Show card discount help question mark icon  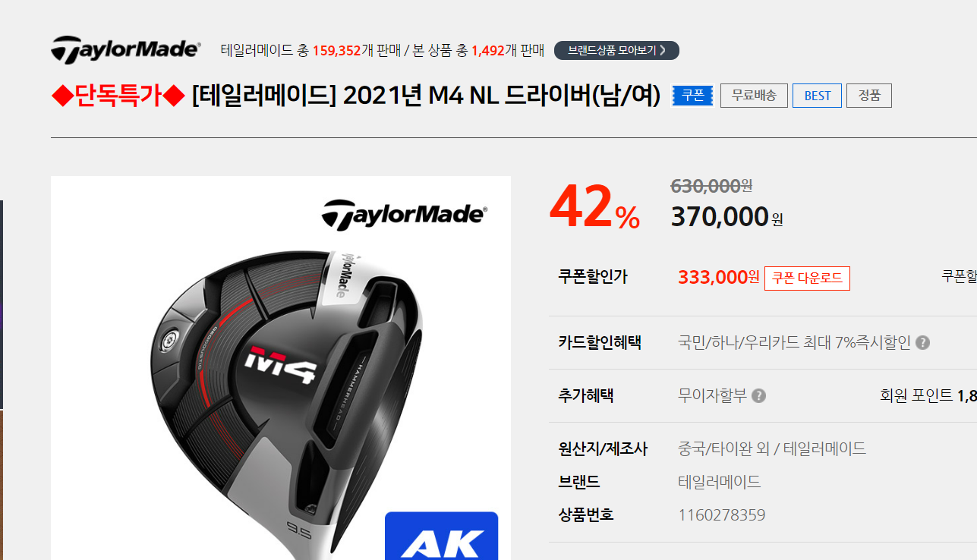pos(922,342)
